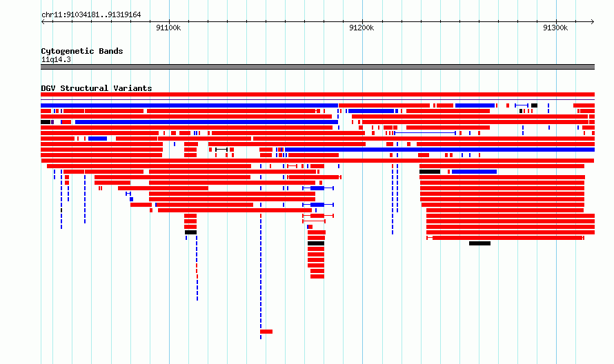Click the 91300k ruler label
614x364 pixels.
[555, 28]
